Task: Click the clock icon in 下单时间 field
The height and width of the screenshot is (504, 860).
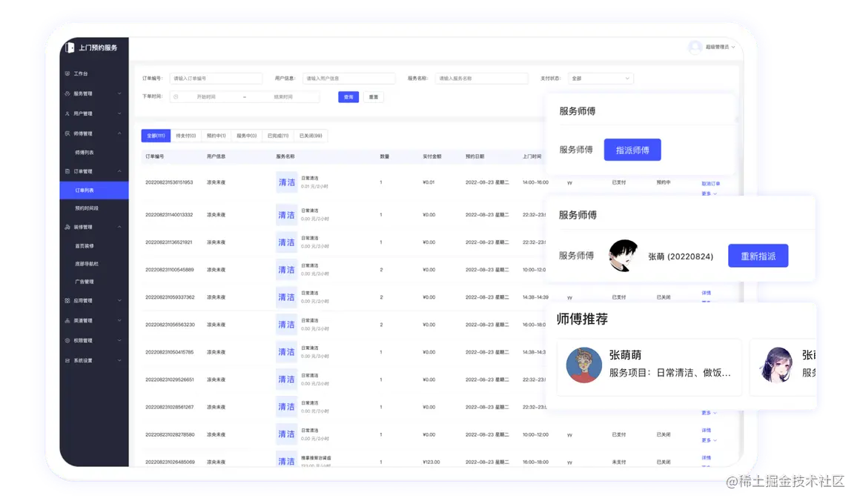Action: [x=176, y=97]
